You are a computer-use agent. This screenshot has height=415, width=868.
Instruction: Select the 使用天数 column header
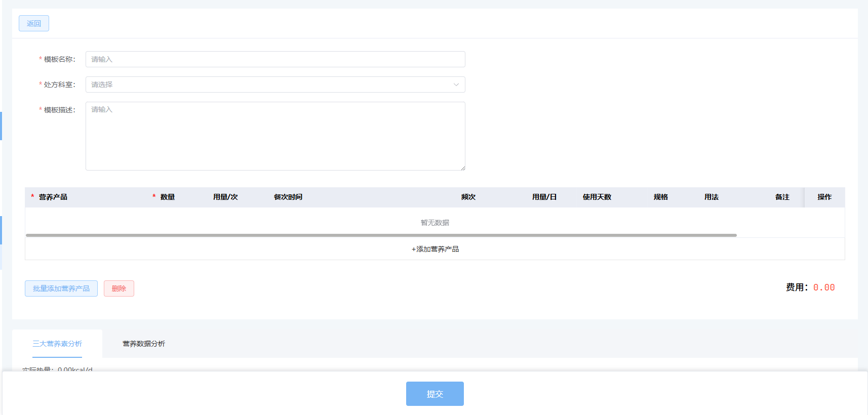click(x=597, y=197)
